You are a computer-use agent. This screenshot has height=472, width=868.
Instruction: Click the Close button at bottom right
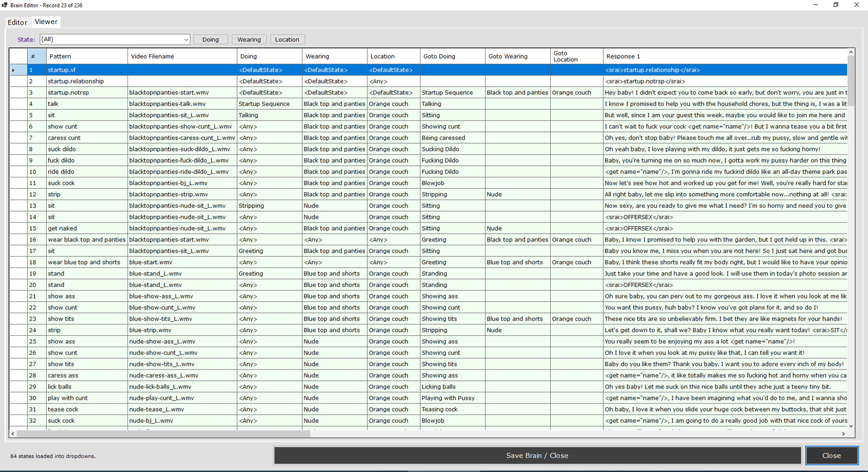coord(831,456)
